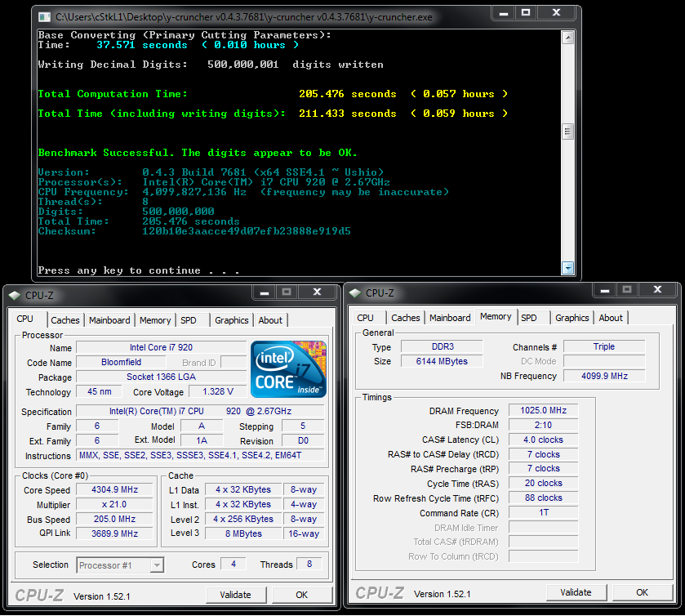Close the y-cruncher console window
The height and width of the screenshot is (616, 685).
[x=554, y=14]
